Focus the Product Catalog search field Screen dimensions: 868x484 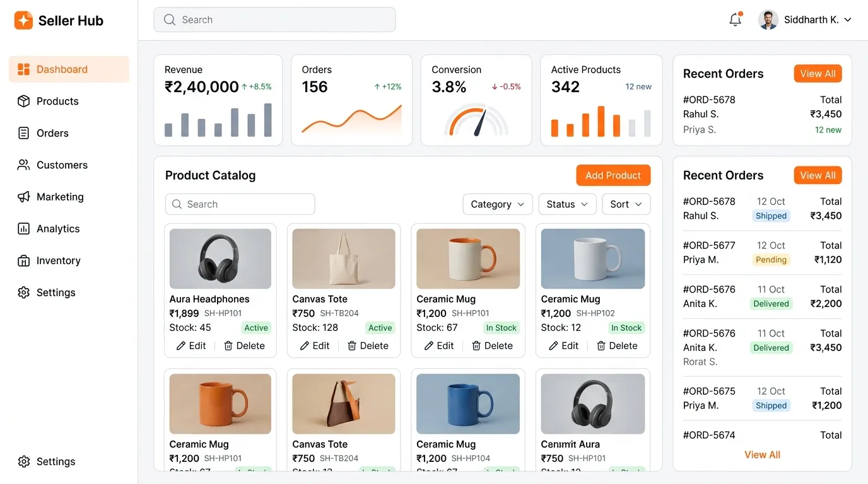[x=240, y=204]
